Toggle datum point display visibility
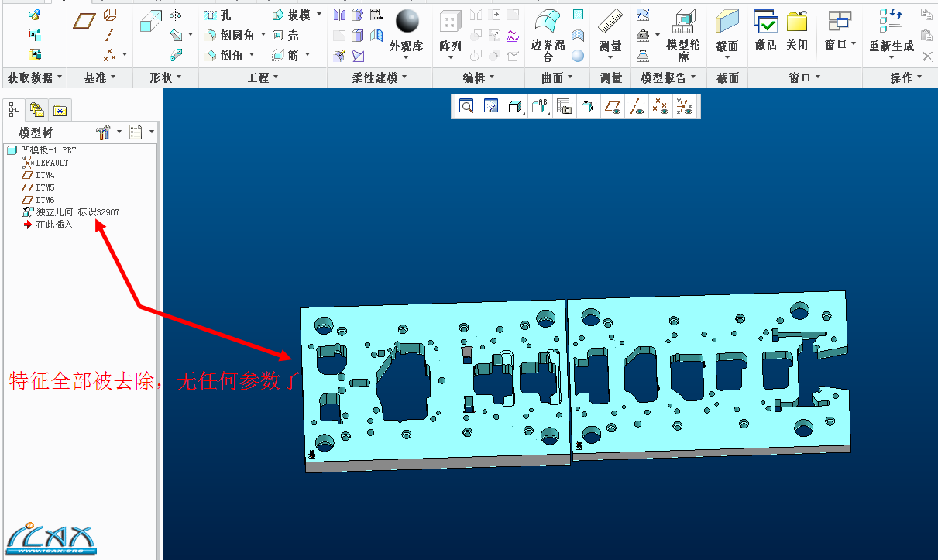 tap(660, 107)
